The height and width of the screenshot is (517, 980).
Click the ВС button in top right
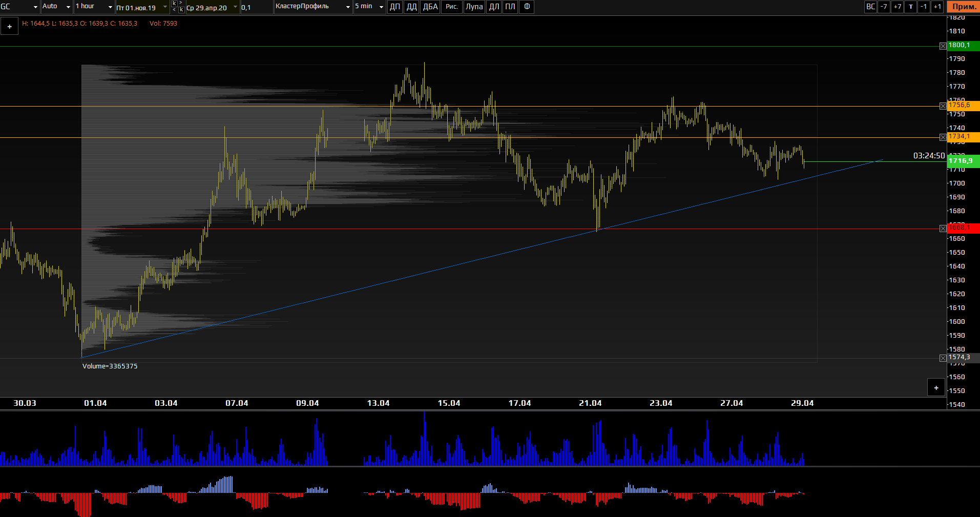870,7
